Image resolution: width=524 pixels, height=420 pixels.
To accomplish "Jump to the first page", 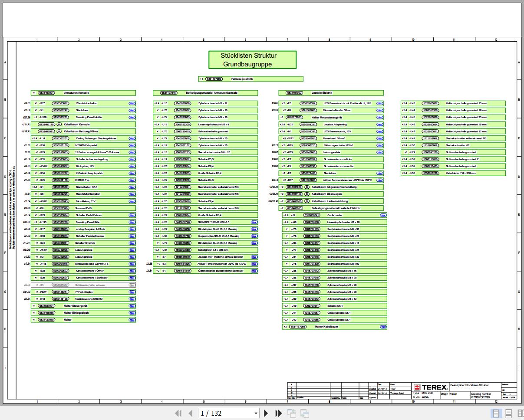I will tap(178, 413).
